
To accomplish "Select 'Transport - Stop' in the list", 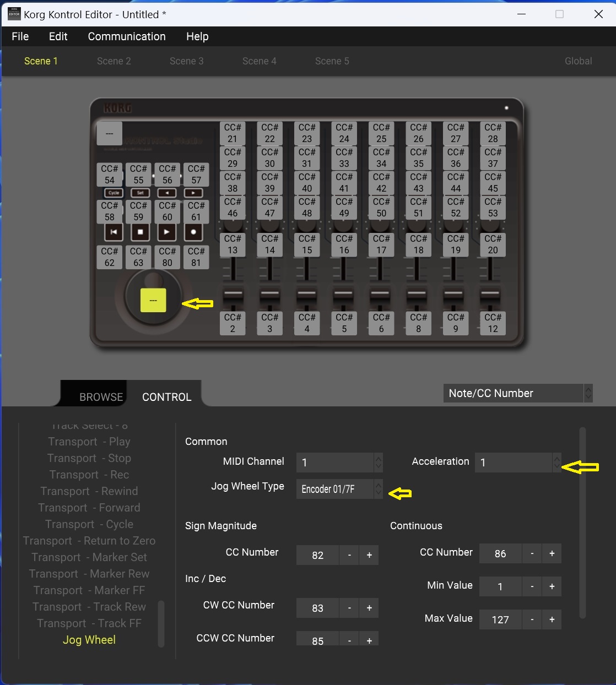I will coord(89,458).
